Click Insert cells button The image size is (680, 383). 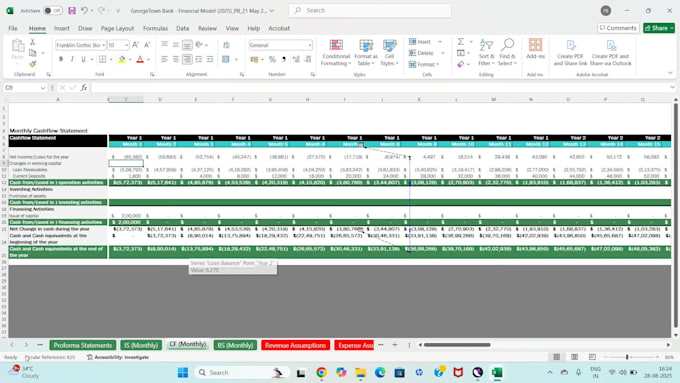point(420,42)
